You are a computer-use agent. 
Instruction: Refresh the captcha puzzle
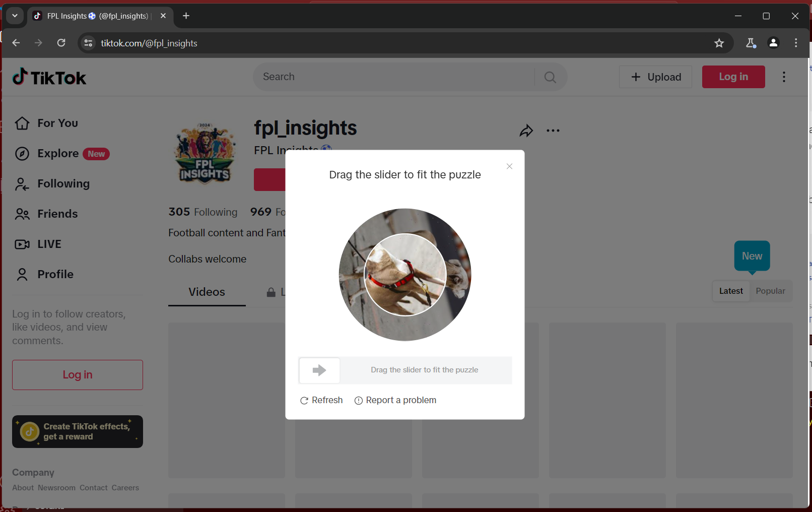tap(321, 400)
